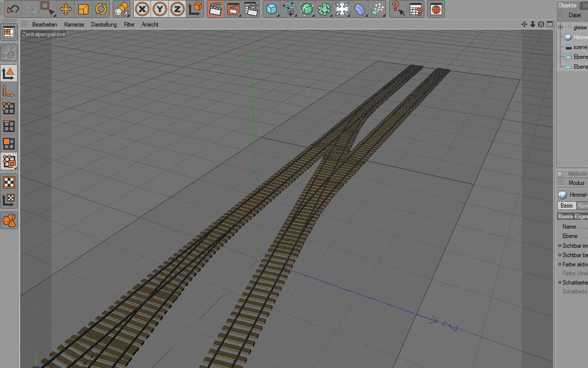This screenshot has height=368, width=588.
Task: Open the Modus menu in Attributes
Action: (x=576, y=183)
